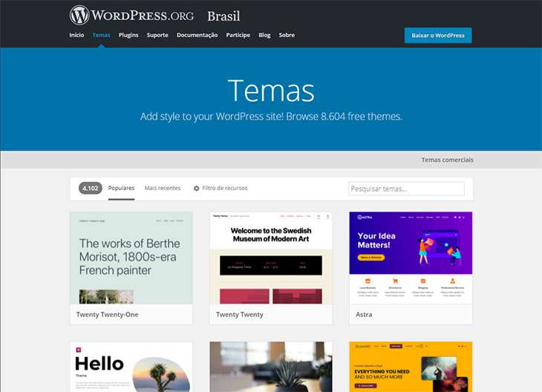
Task: Open the Twenty Twenty theme preview image
Action: tap(271, 258)
